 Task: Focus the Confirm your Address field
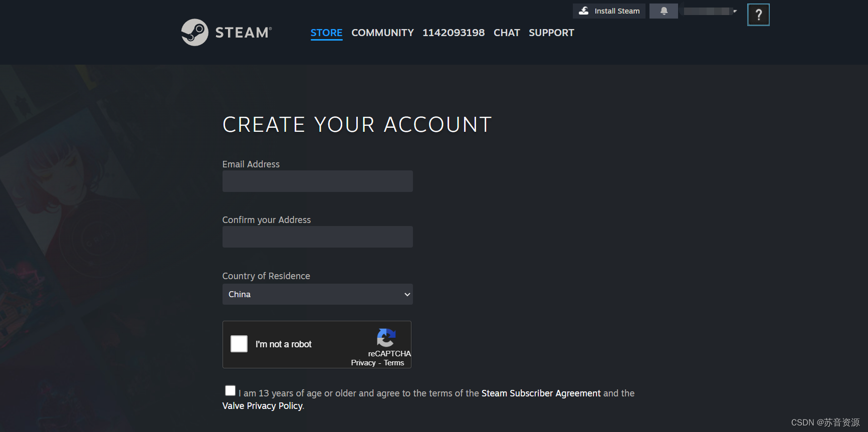tap(318, 237)
